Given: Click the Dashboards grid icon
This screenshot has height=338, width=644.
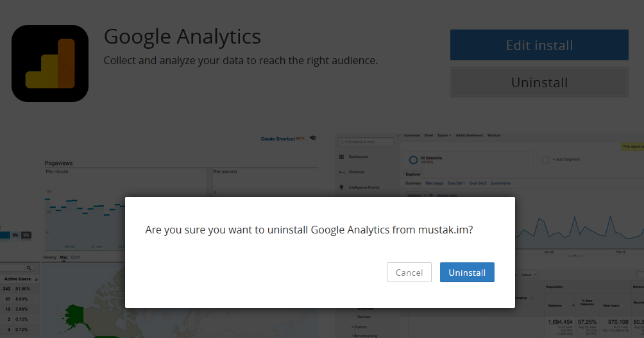Looking at the screenshot, I should tap(341, 157).
